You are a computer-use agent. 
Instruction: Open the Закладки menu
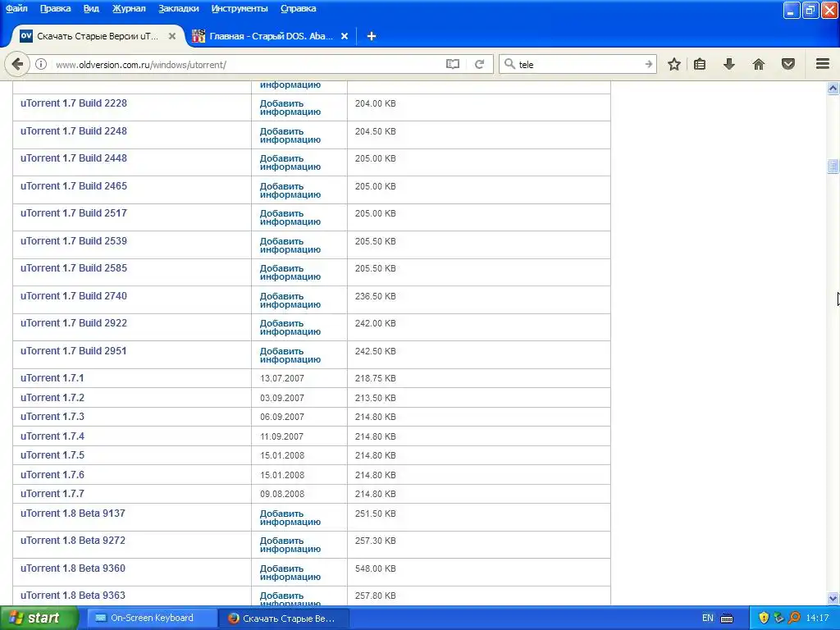[x=178, y=8]
